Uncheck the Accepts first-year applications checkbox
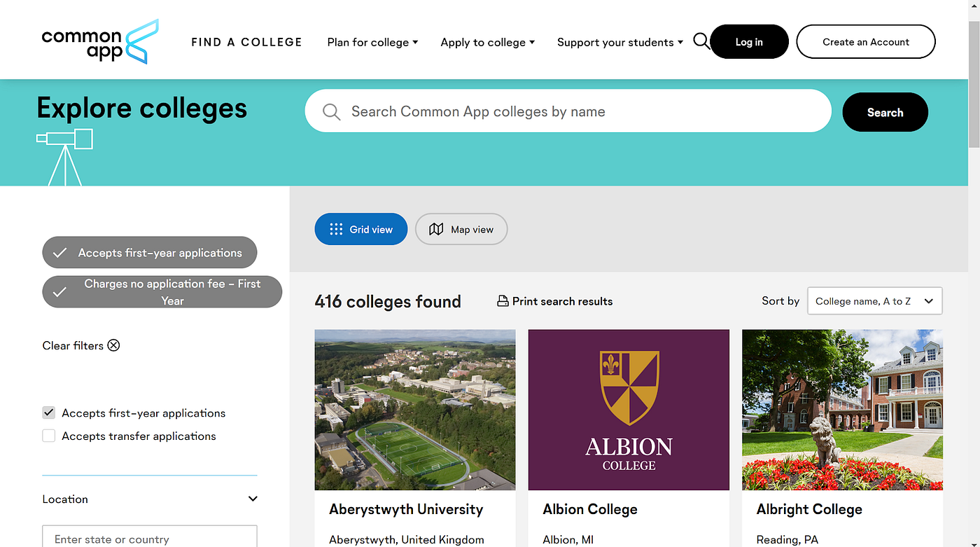The width and height of the screenshot is (980, 547). (x=49, y=413)
